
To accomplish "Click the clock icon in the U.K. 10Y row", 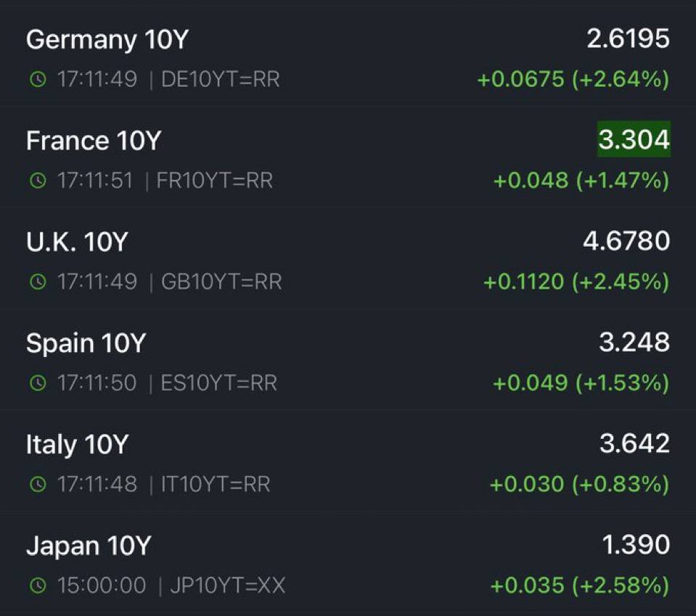I will (37, 282).
